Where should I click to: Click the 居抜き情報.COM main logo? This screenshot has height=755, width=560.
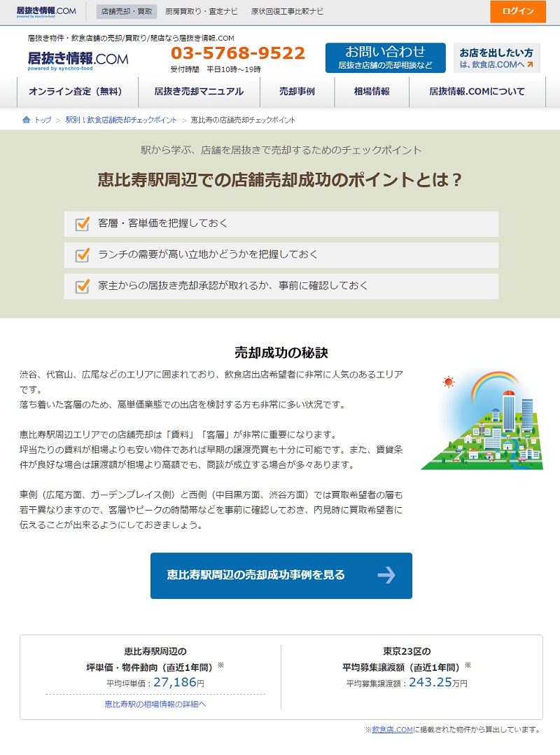[78, 60]
